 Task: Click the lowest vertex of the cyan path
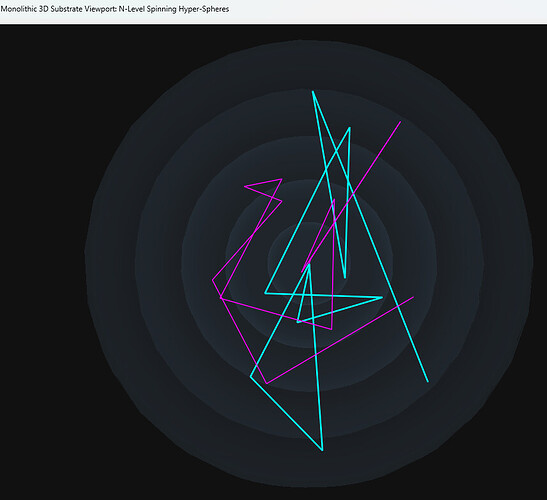(x=322, y=450)
